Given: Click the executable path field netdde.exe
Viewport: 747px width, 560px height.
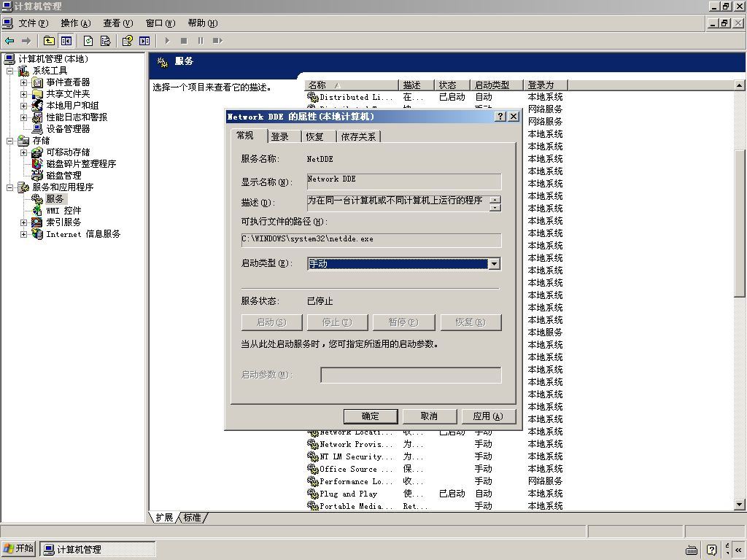Looking at the screenshot, I should (x=371, y=240).
